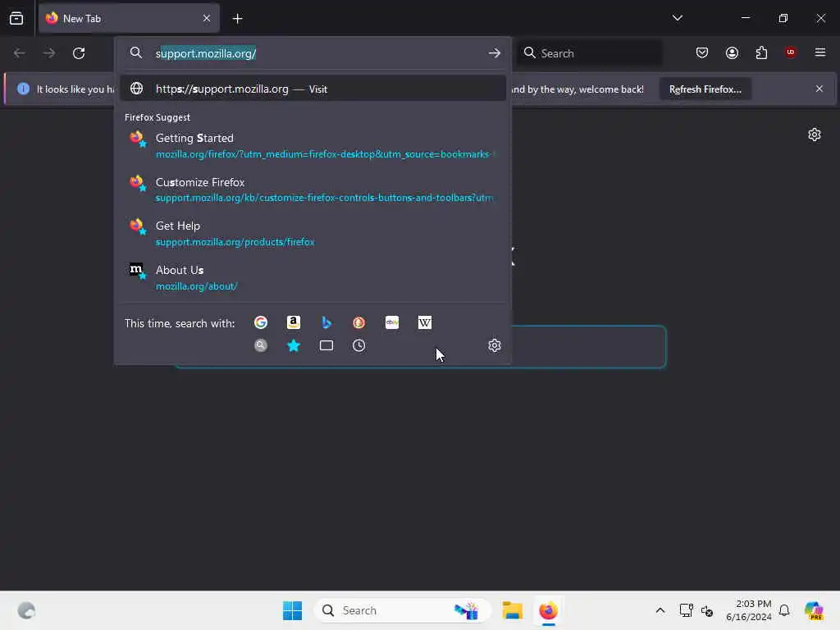
Task: Search in Bookmarks with star icon
Action: pos(294,345)
